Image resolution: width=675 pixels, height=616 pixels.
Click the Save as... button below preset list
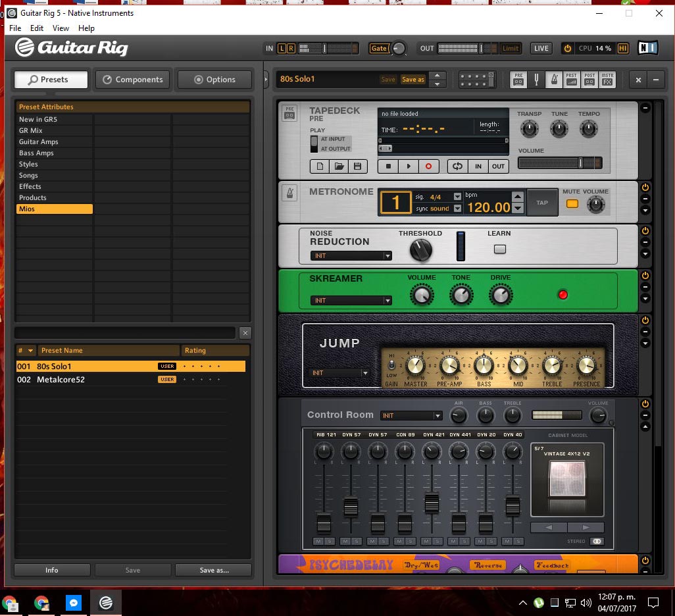[x=214, y=570]
